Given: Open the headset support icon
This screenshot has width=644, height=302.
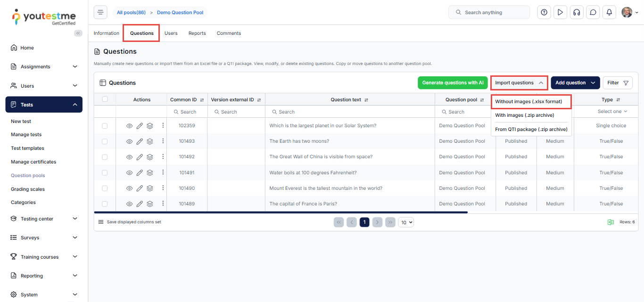Looking at the screenshot, I should point(576,13).
